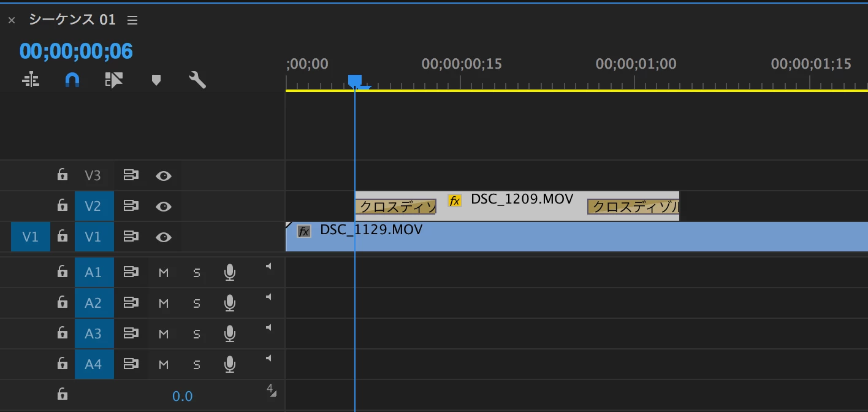Screen dimensions: 868x412
Task: Click the fx badge on DSC_1129.MOV
Action: 303,231
